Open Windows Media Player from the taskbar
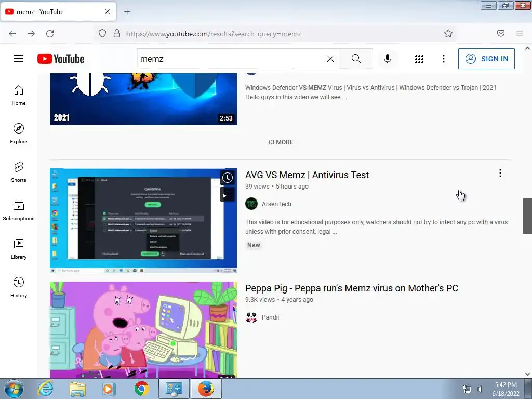The width and height of the screenshot is (532, 399). (x=109, y=389)
